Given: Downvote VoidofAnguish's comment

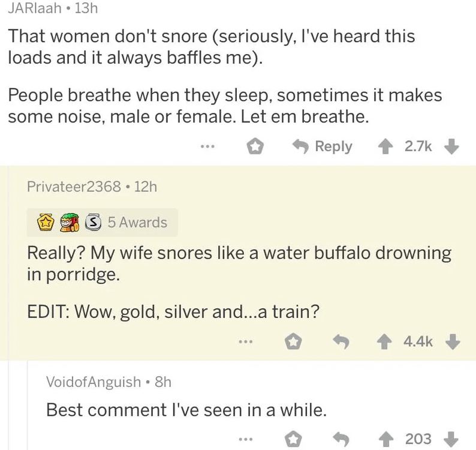Looking at the screenshot, I should coord(453,439).
